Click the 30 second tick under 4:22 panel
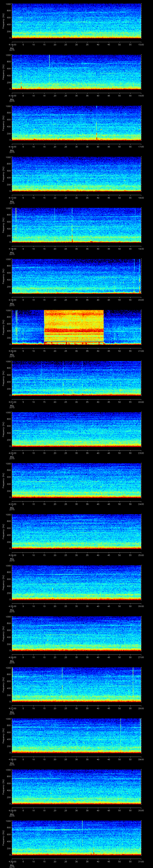Viewport: 153px width, 868px height. (x=76, y=453)
